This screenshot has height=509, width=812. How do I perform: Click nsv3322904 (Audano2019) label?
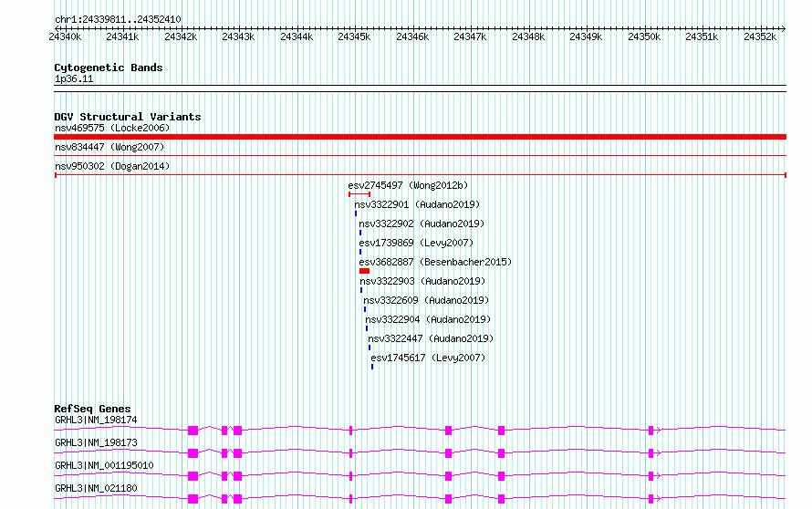tap(428, 319)
